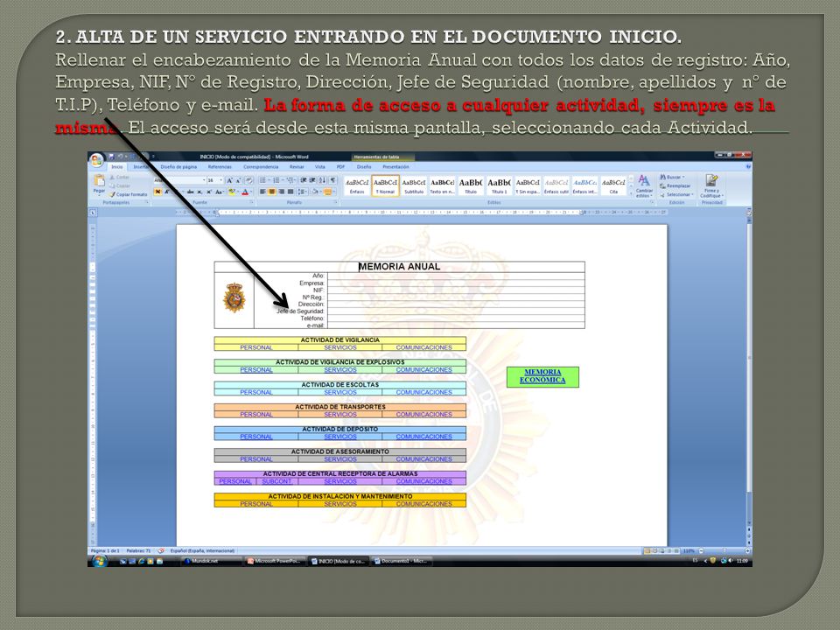Click the Word help question mark icon

748,166
